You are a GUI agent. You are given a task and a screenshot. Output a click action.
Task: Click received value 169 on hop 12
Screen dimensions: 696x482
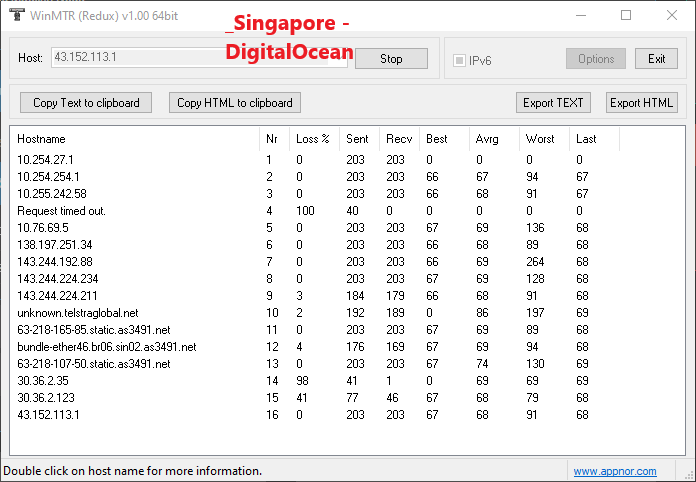395,347
